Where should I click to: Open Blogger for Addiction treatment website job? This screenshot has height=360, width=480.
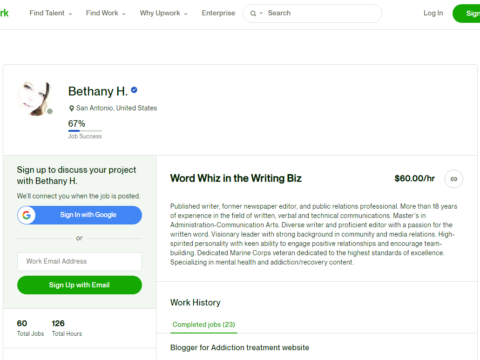coord(240,348)
